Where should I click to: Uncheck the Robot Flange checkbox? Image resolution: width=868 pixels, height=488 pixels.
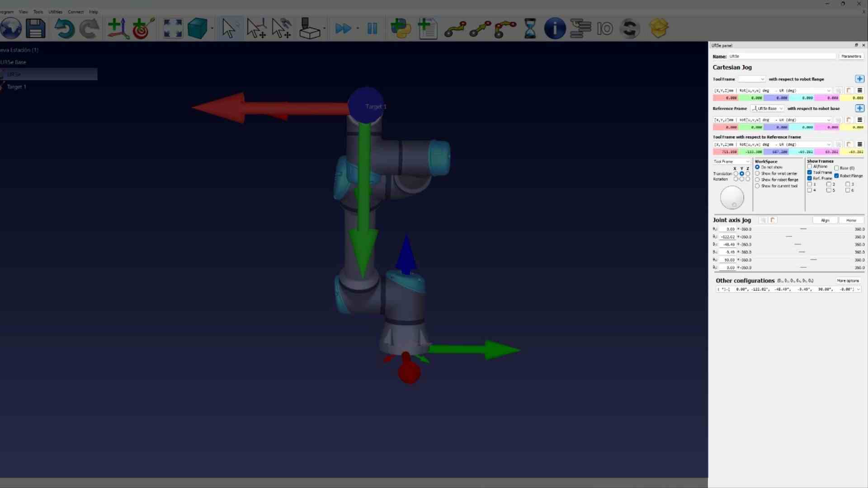coord(836,176)
